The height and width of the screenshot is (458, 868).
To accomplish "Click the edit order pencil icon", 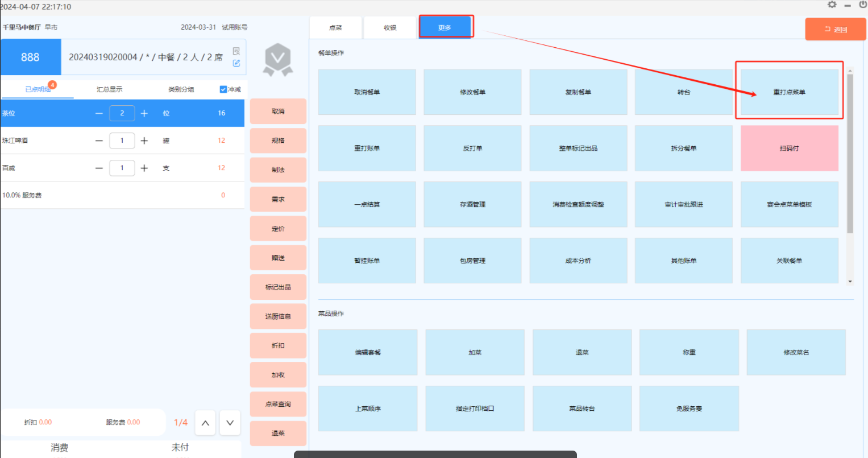I will coord(236,63).
